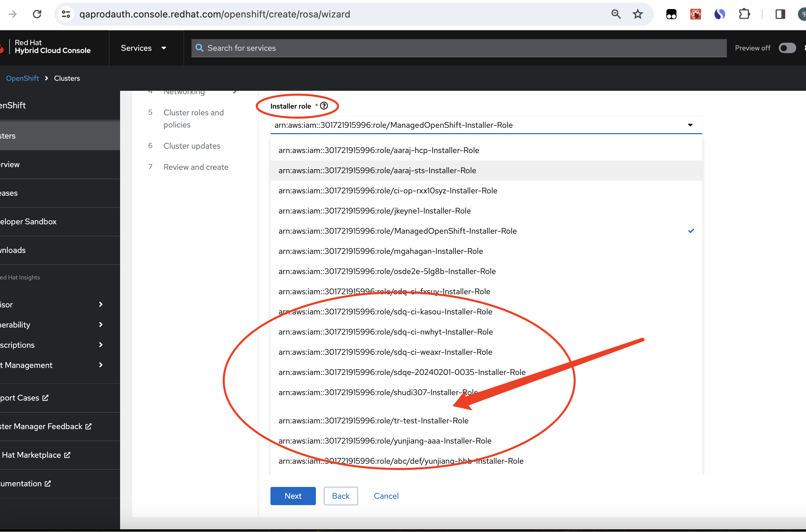Bookmark page with star icon
The height and width of the screenshot is (532, 806).
pos(638,14)
